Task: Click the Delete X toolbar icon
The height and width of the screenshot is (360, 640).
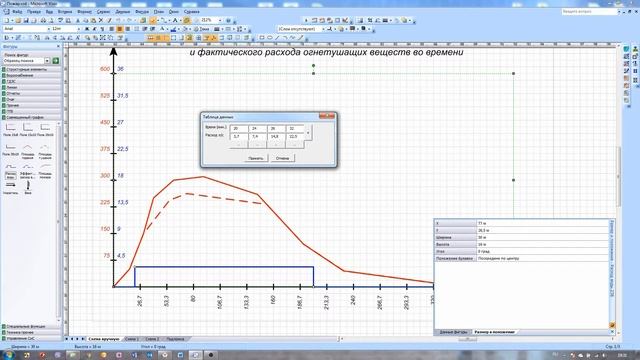Action: pyautogui.click(x=101, y=20)
